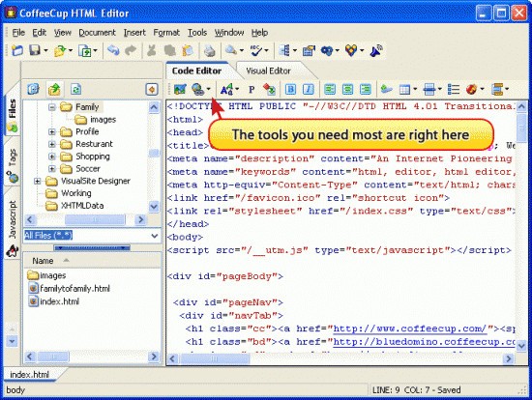Screen dimensions: 532x400
Task: Click the Font size A icon
Action: pyautogui.click(x=226, y=90)
